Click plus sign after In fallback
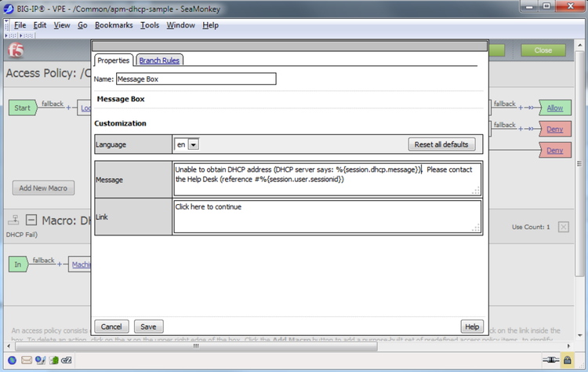 [60, 264]
